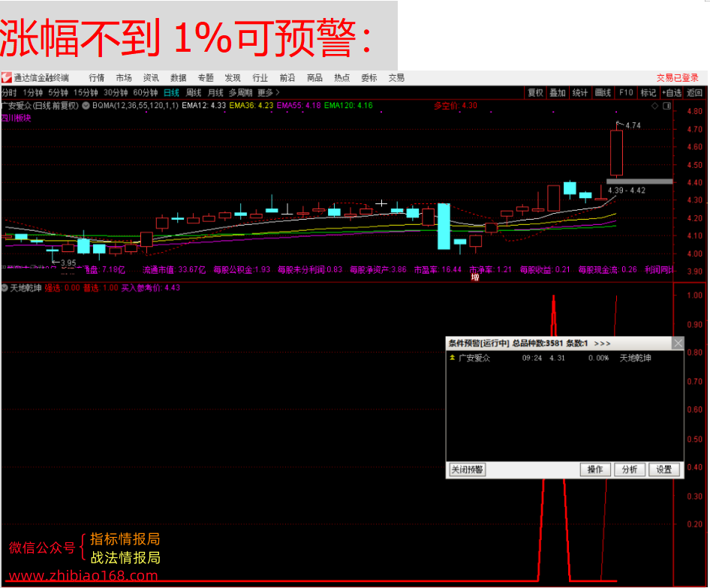
Task: Click the alert arrow icon beside 广安爱众 row
Action: [x=452, y=358]
